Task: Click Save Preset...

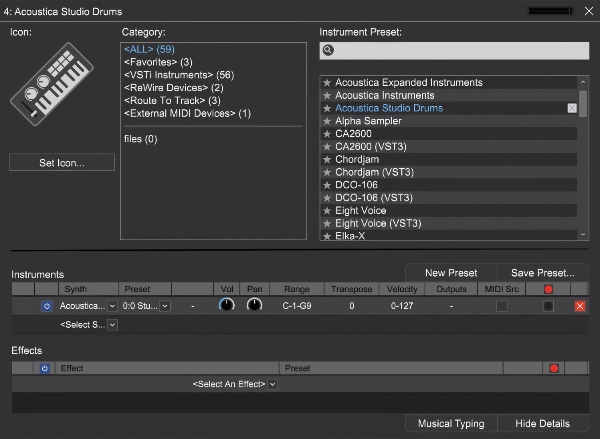Action: (543, 273)
